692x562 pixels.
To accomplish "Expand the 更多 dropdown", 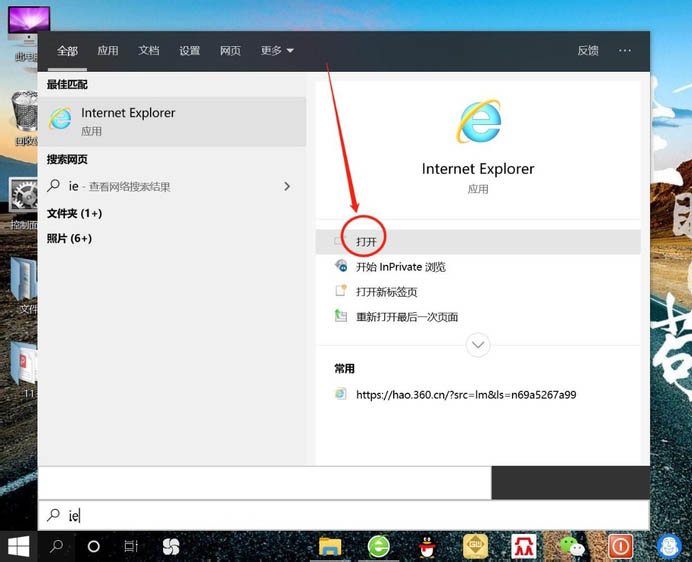I will point(277,51).
